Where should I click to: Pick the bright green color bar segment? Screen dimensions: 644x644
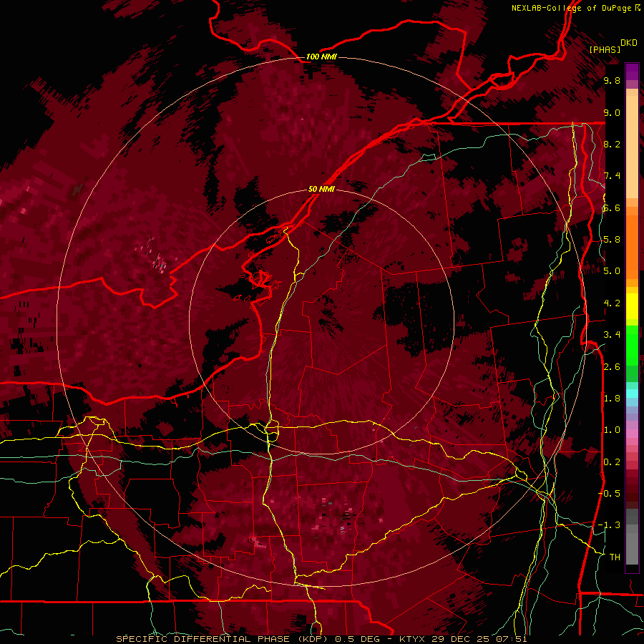click(632, 345)
